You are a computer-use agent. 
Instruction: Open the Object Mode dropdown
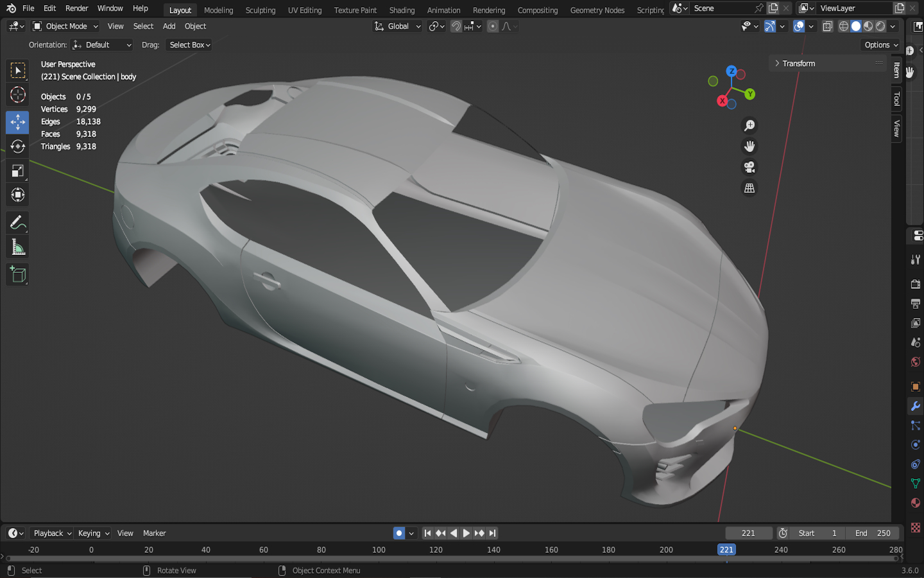point(65,26)
